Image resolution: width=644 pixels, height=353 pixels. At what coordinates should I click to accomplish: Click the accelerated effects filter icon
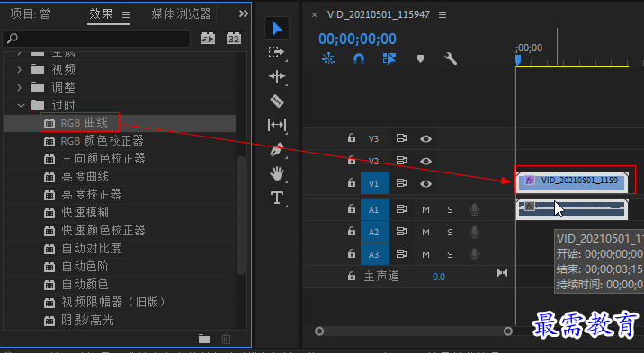pos(208,39)
